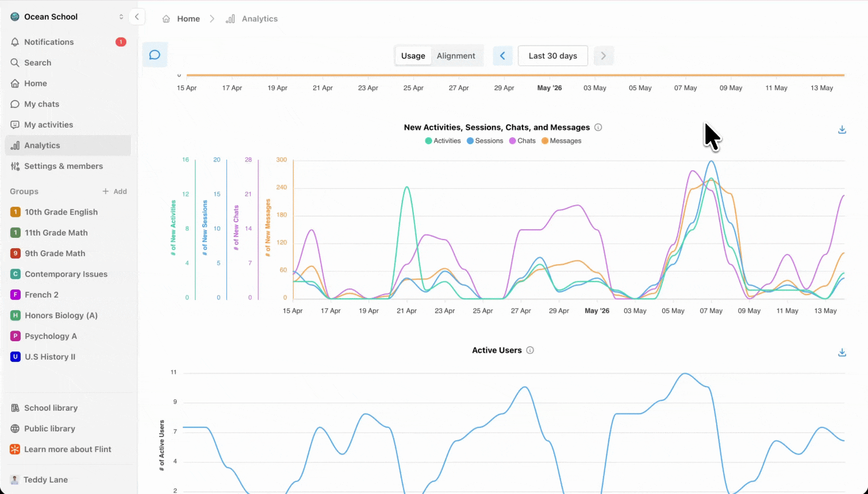Image resolution: width=868 pixels, height=494 pixels.
Task: Open Search in the sidebar
Action: click(68, 63)
